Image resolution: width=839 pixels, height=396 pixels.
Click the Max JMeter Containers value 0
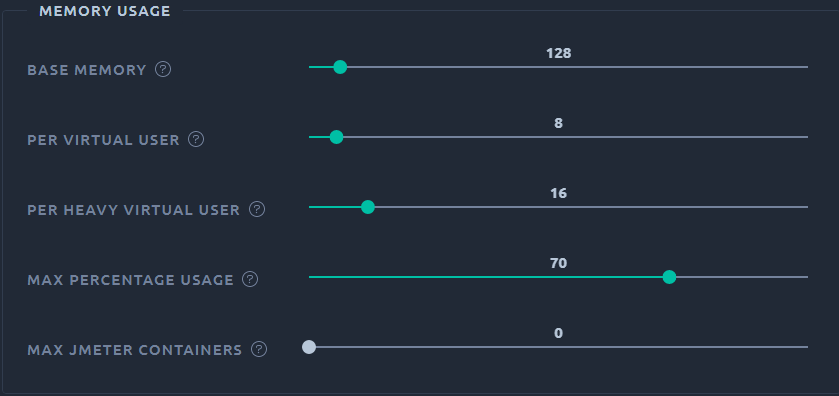click(x=559, y=333)
